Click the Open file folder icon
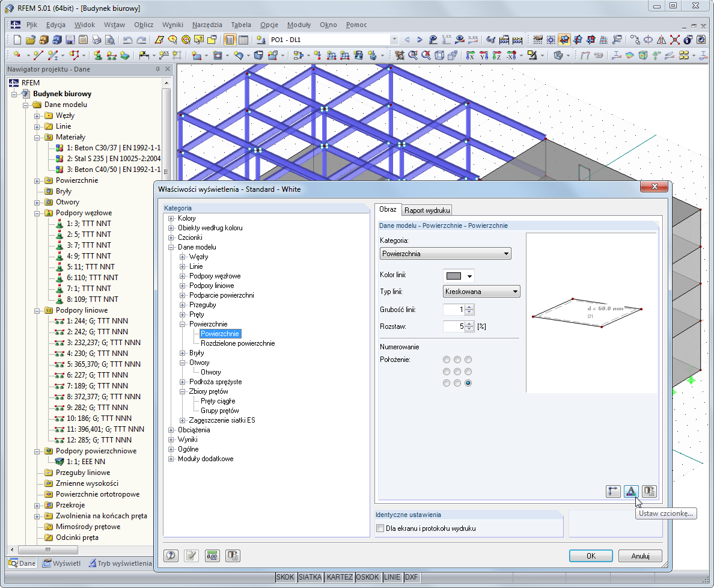 (31, 40)
